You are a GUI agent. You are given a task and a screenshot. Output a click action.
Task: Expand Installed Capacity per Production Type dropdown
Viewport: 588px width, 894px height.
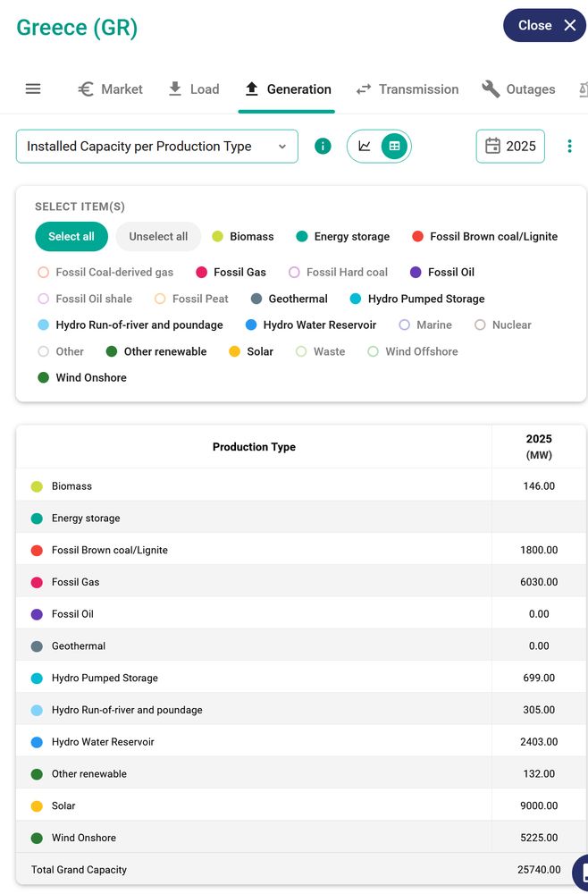click(156, 147)
